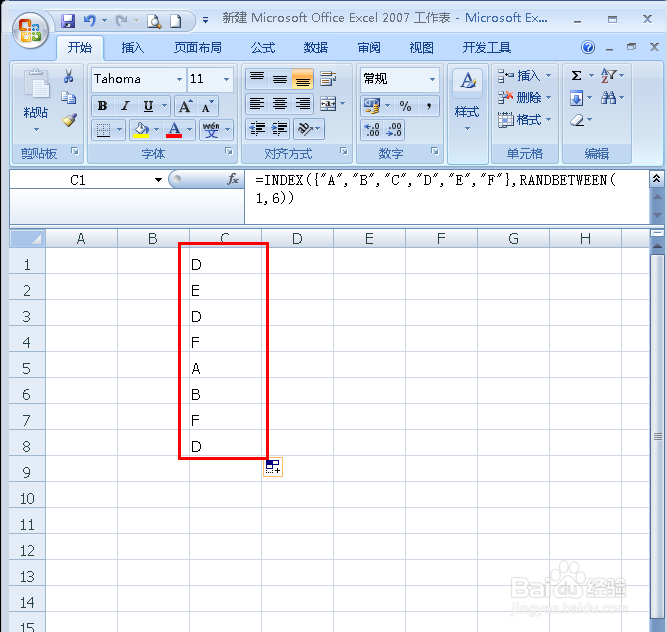667x632 pixels.
Task: Click the AutoSum sigma button
Action: coord(576,76)
